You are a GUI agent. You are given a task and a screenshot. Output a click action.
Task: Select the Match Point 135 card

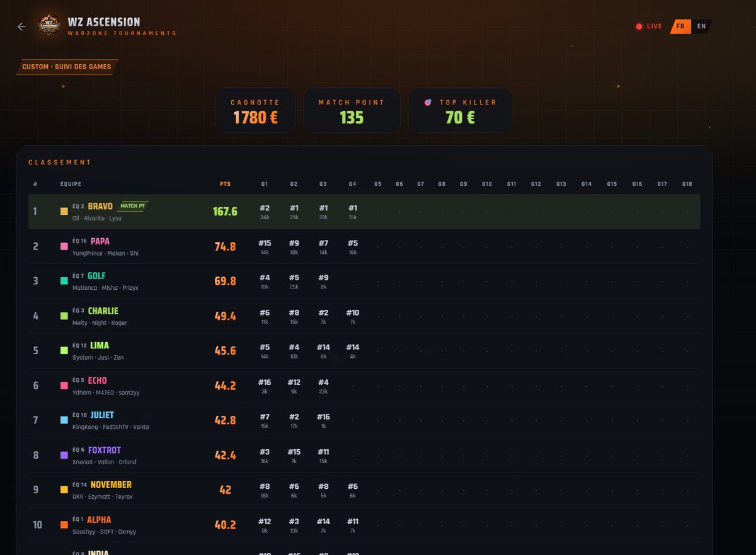(352, 110)
